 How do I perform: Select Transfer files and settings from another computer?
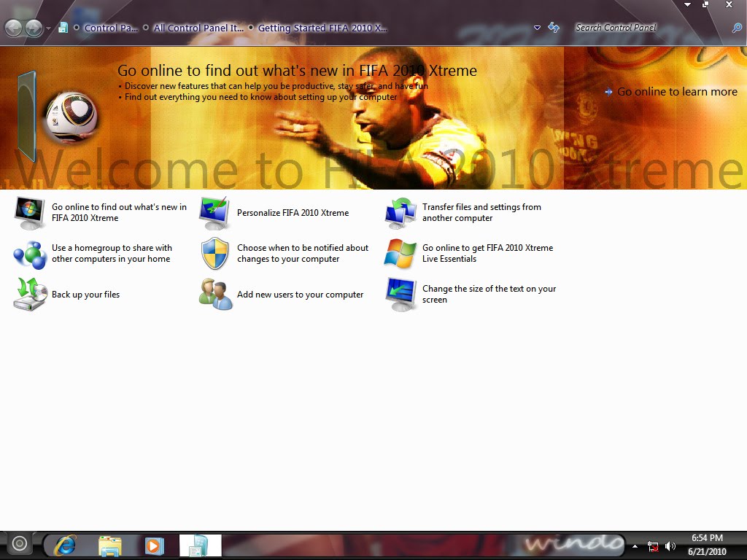[x=481, y=212]
